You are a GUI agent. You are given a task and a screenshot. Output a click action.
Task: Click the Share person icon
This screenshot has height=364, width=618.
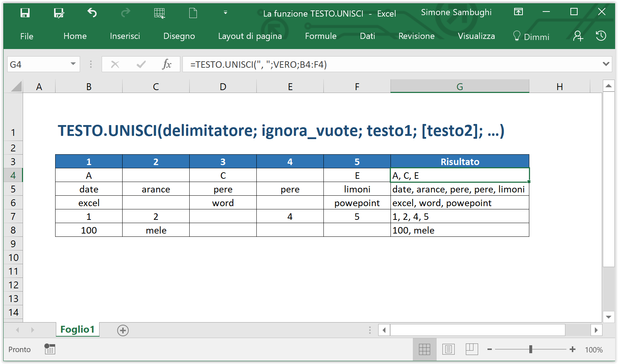coord(578,36)
